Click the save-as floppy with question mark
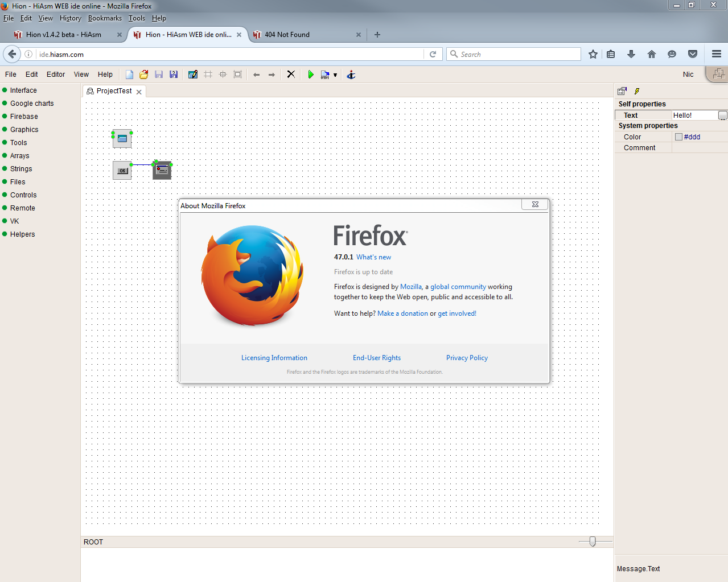Screen dimensions: 728x582 click(x=174, y=75)
